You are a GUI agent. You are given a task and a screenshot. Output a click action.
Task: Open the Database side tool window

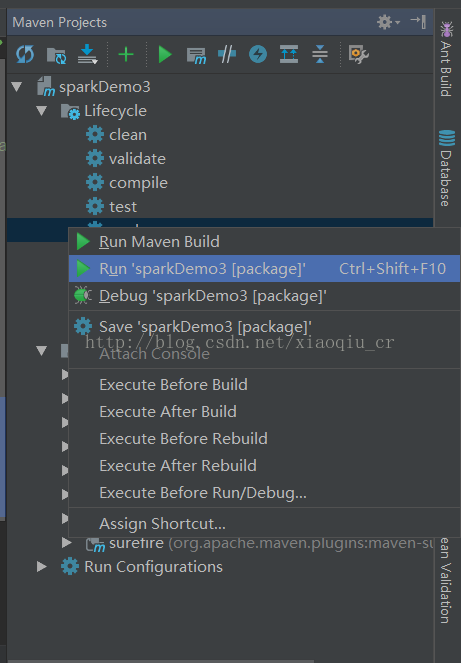446,168
